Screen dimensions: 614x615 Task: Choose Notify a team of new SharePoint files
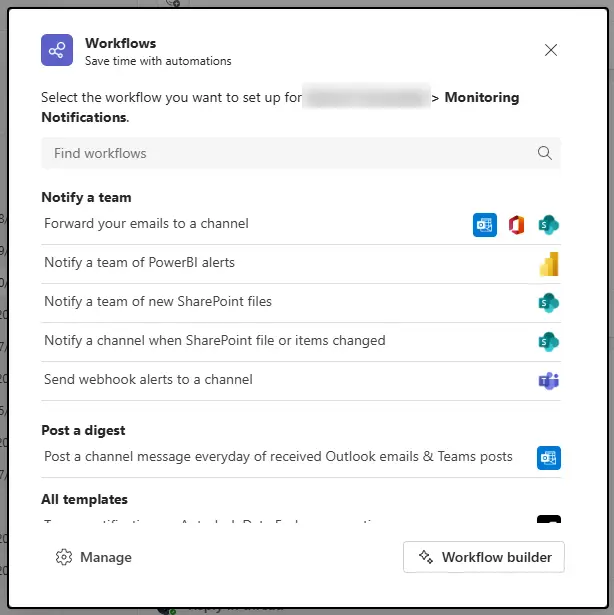(158, 302)
